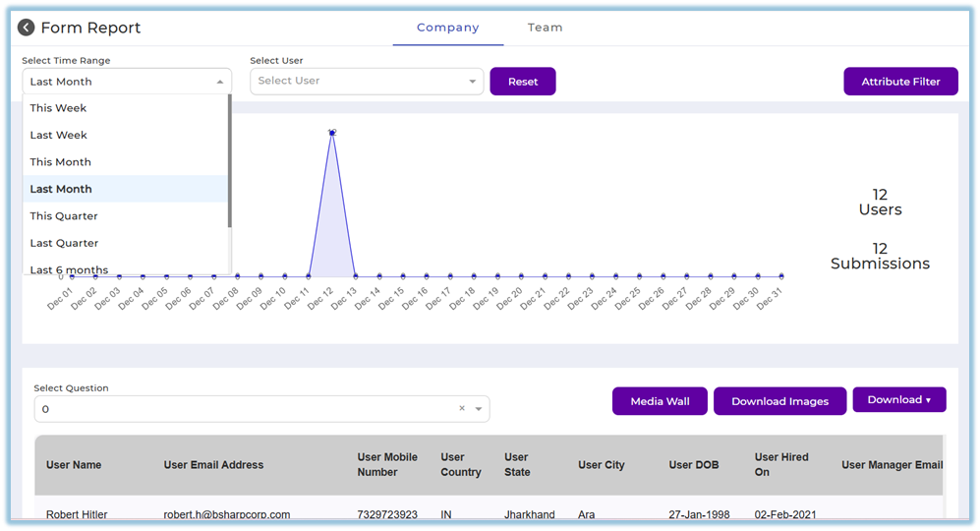This screenshot has height=531, width=980.
Task: Expand the Download menu button
Action: point(898,399)
